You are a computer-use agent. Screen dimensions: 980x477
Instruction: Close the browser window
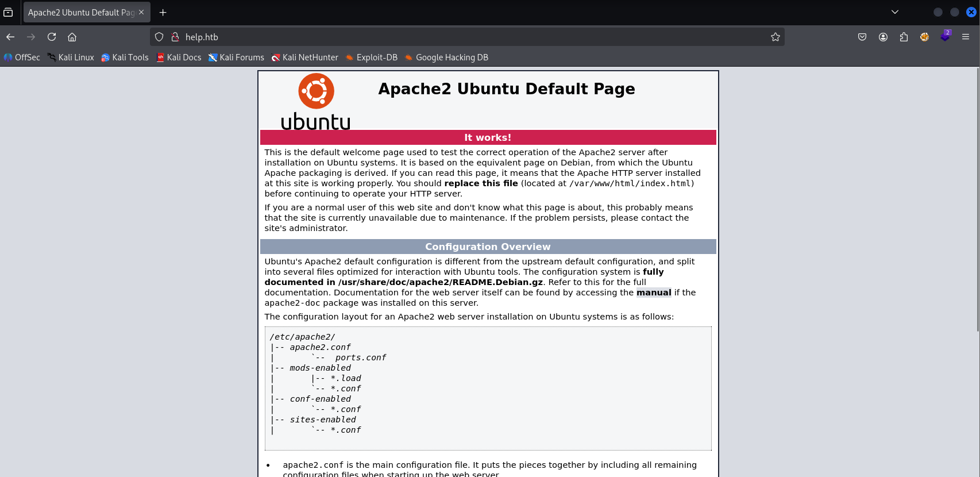tap(971, 12)
